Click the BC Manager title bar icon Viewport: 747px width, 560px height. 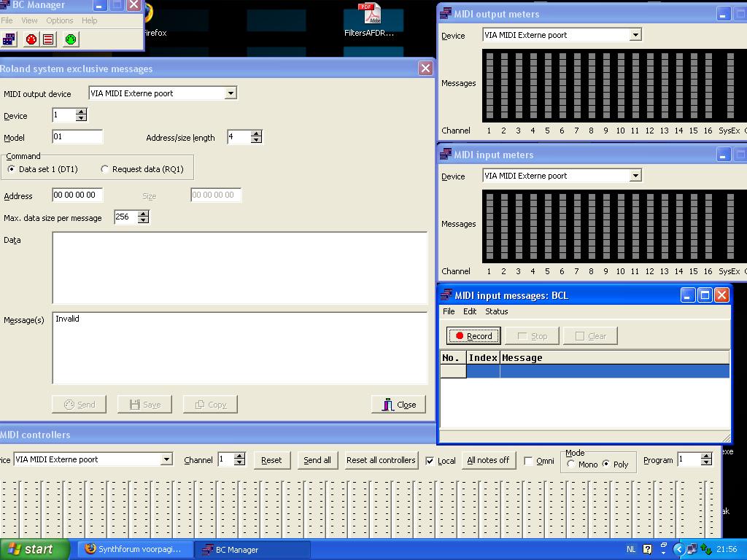pos(5,5)
